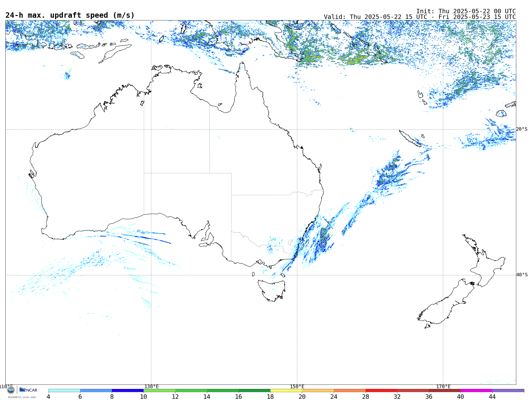This screenshot has height=400, width=532.
Task: Click the light blue 6-8 color swatch
Action: [x=96, y=391]
